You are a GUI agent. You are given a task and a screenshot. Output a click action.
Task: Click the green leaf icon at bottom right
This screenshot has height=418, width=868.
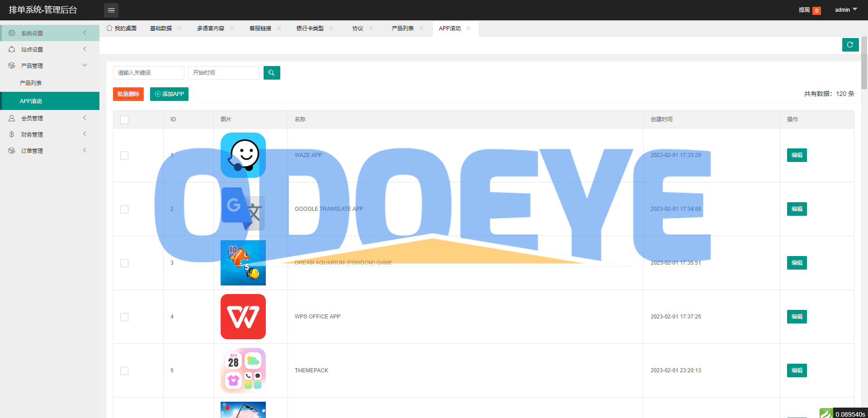[826, 413]
